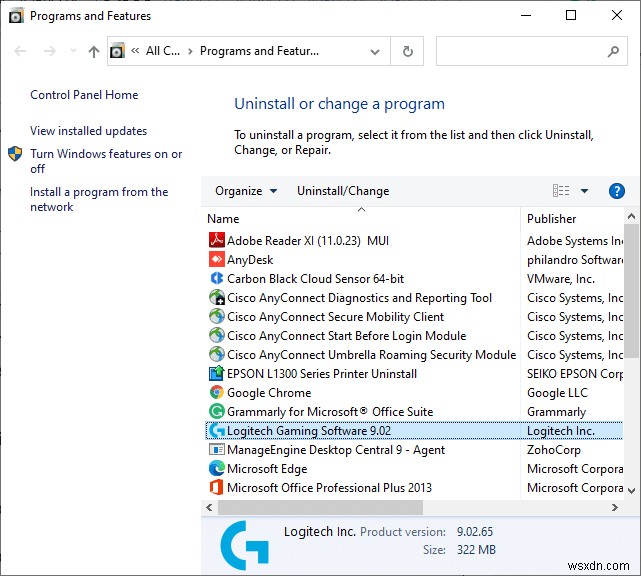Open the recent locations dropdown arrow
Image resolution: width=641 pixels, height=576 pixels.
click(x=73, y=51)
